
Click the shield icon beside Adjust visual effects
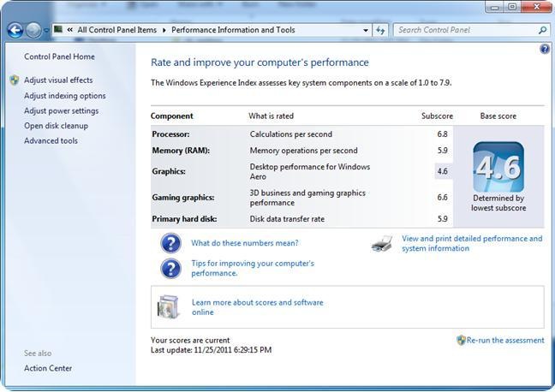pos(15,80)
